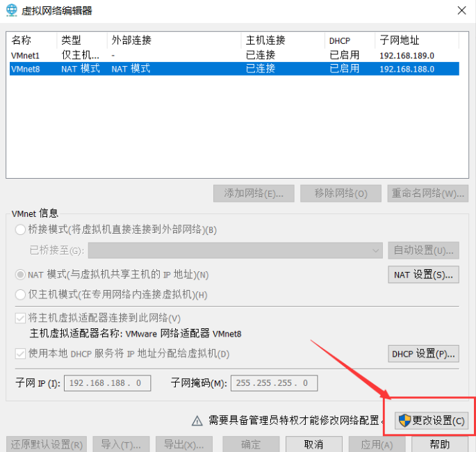Select the NAT 模式 radio button
The image size is (476, 452).
coord(20,275)
